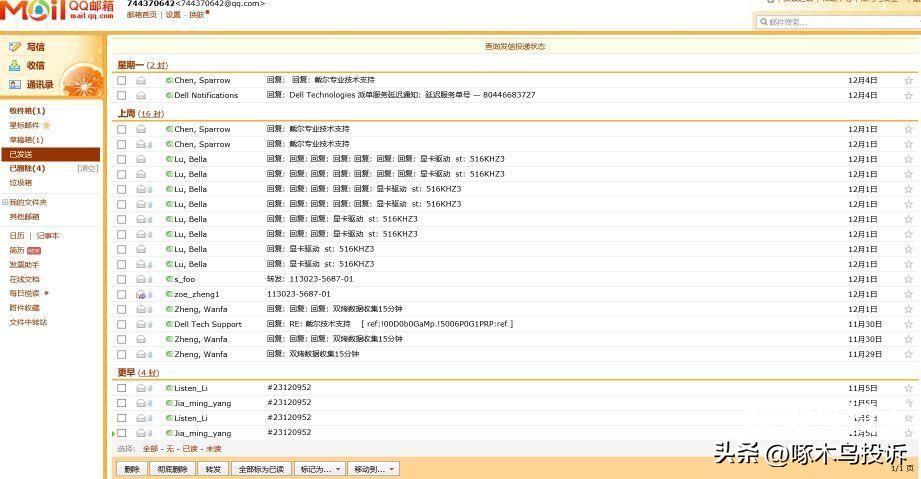
Task: Open the 回复: 双烤数据收集15分钟 email dated 11月29日
Action: (x=313, y=354)
